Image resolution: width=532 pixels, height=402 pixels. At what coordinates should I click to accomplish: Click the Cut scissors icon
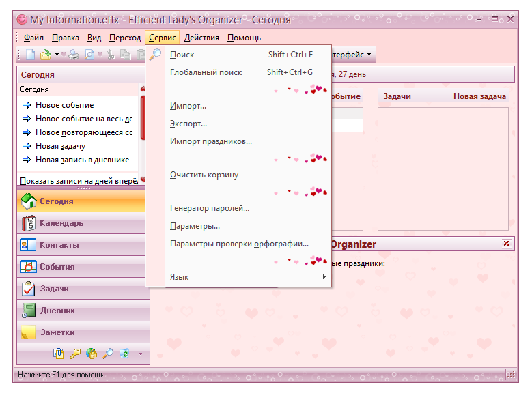[110, 55]
